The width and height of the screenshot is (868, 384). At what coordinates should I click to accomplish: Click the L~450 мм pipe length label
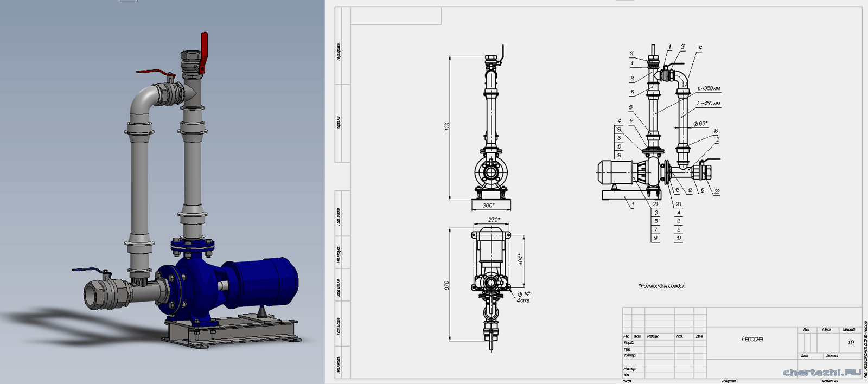(709, 103)
